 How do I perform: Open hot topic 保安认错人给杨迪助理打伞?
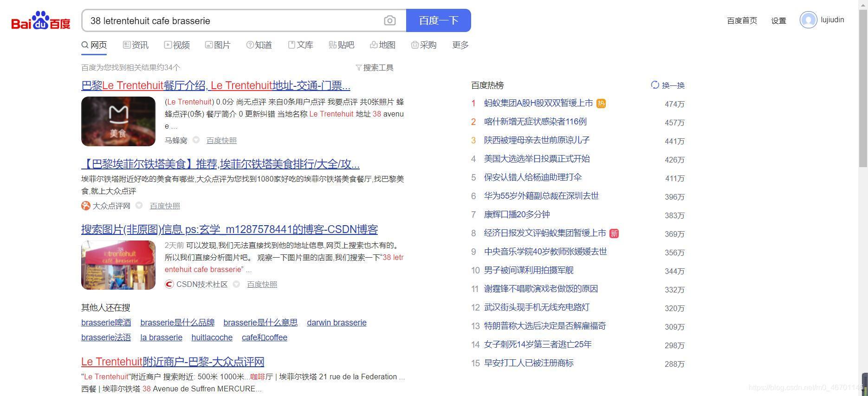pos(533,177)
